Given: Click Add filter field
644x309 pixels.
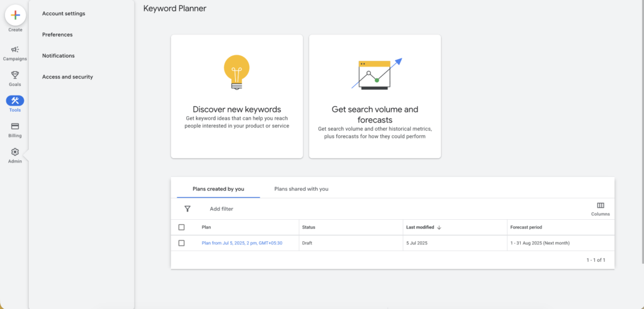Looking at the screenshot, I should point(221,209).
